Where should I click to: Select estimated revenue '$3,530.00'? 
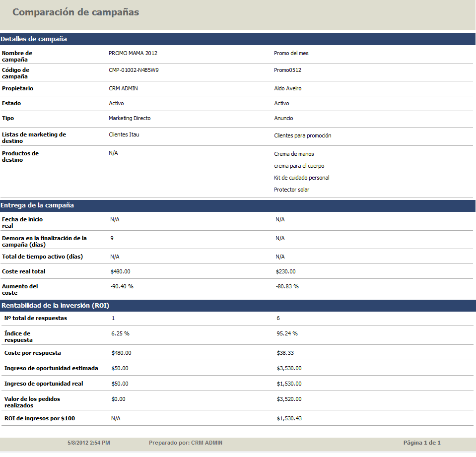pyautogui.click(x=289, y=368)
